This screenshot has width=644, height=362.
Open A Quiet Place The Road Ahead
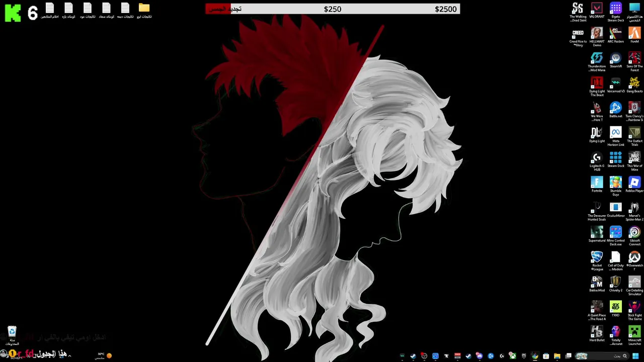coord(597,310)
